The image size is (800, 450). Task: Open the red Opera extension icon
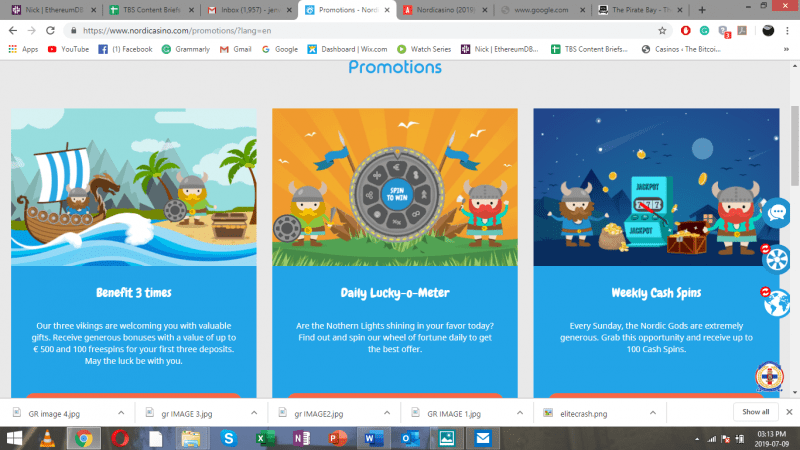click(x=686, y=31)
